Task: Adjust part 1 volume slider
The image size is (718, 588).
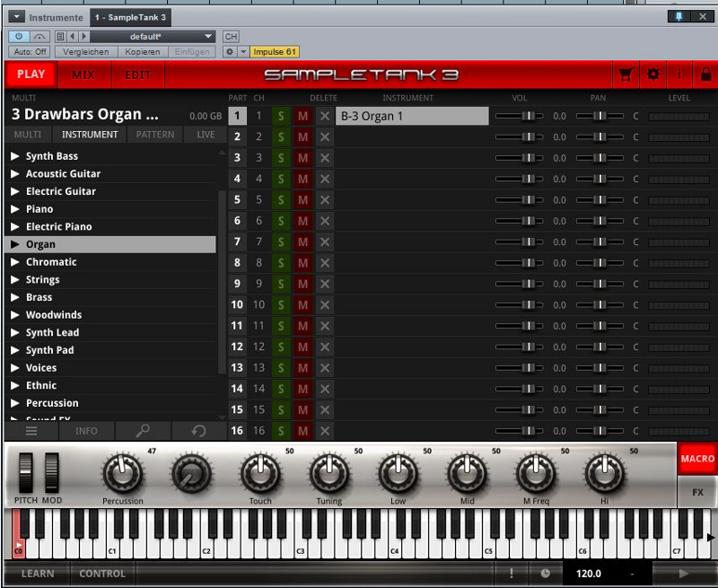Action: [x=520, y=117]
